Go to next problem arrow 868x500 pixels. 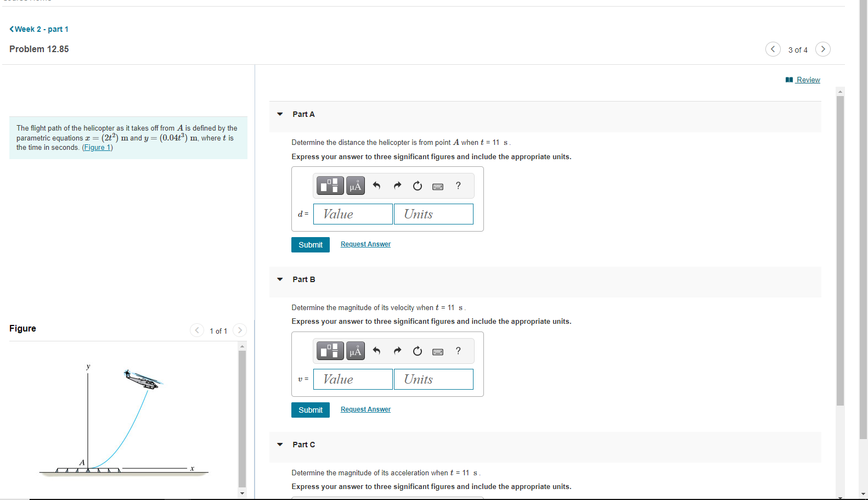point(822,49)
